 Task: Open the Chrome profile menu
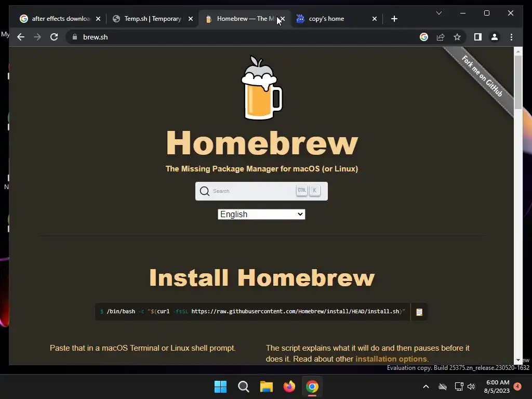point(495,37)
